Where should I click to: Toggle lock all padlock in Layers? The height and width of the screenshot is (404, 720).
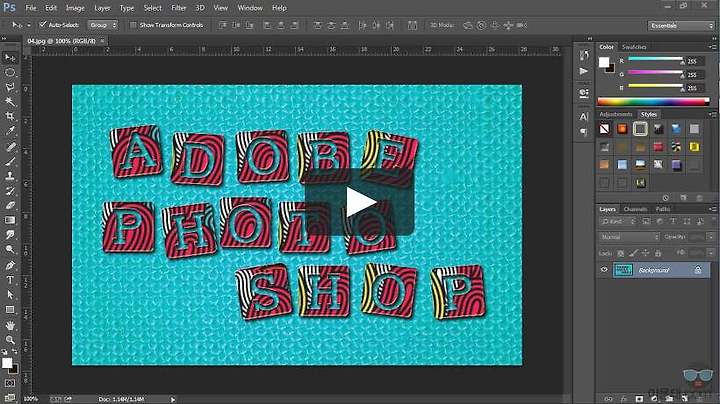[x=658, y=253]
